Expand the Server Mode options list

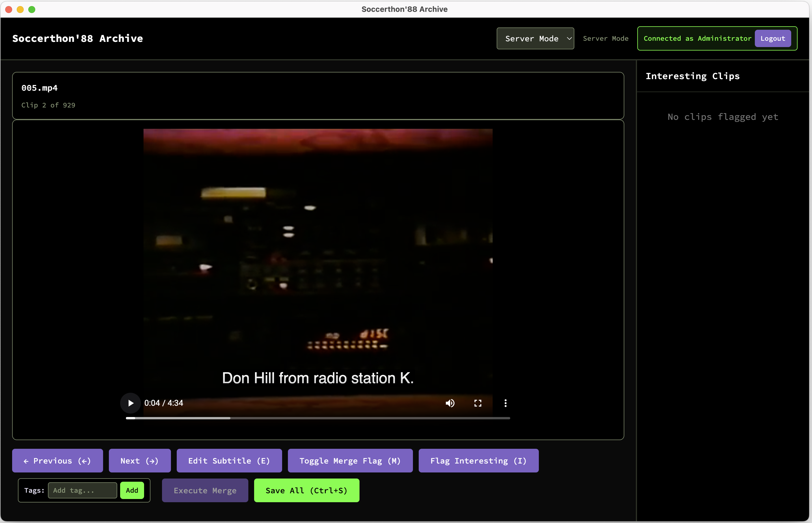pos(535,38)
